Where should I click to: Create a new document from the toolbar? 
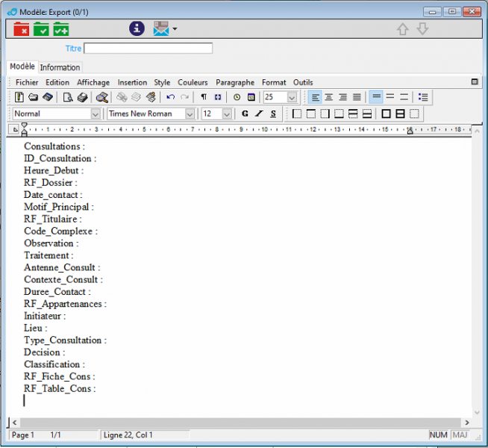coord(19,97)
